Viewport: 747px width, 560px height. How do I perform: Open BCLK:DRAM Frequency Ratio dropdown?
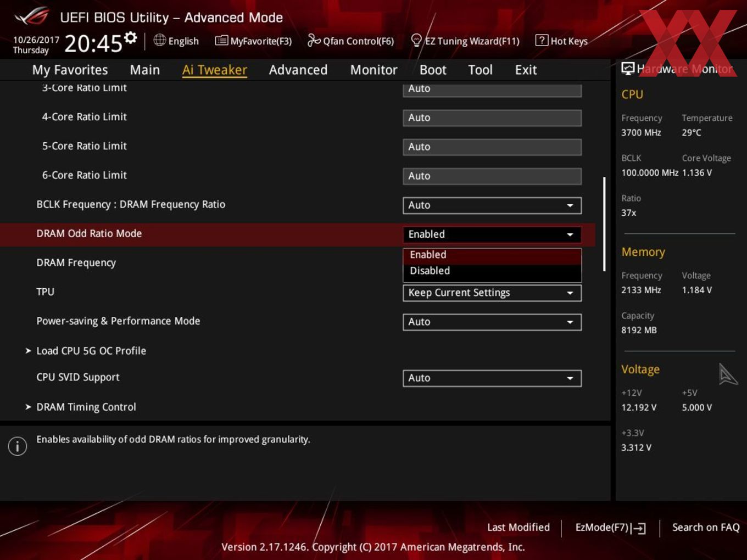coord(492,205)
